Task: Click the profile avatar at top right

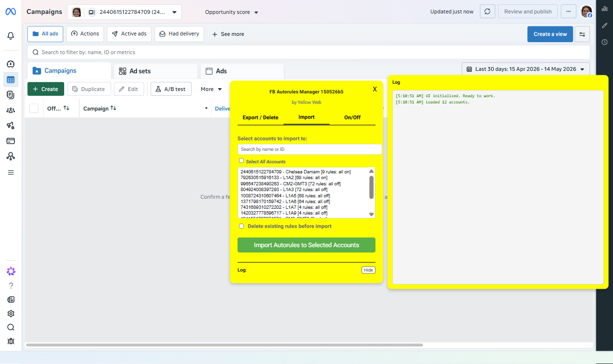Action: tap(586, 11)
